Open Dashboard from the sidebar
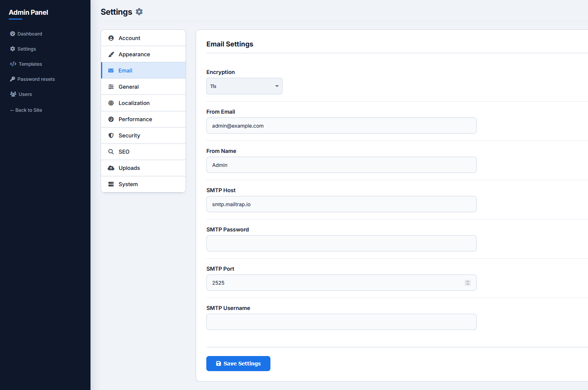Image resolution: width=588 pixels, height=390 pixels. [x=26, y=34]
